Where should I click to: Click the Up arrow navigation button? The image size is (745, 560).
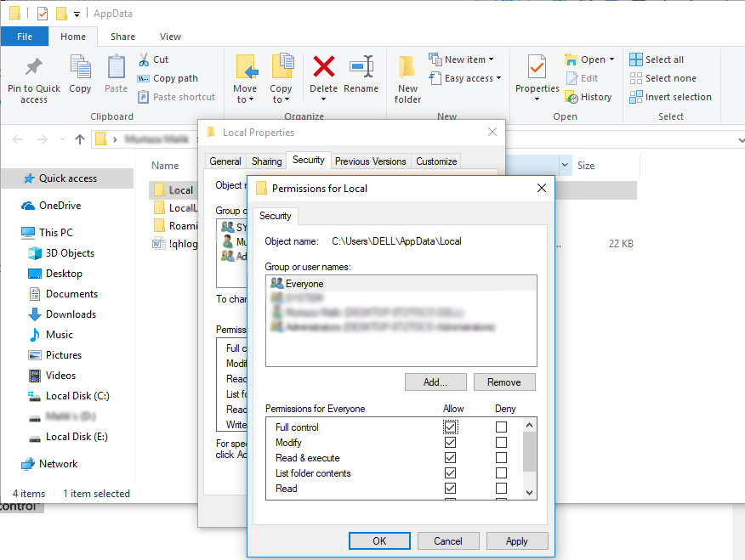[80, 139]
